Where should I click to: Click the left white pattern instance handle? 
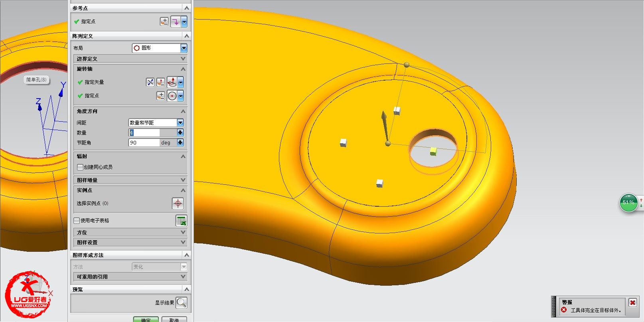(x=343, y=142)
